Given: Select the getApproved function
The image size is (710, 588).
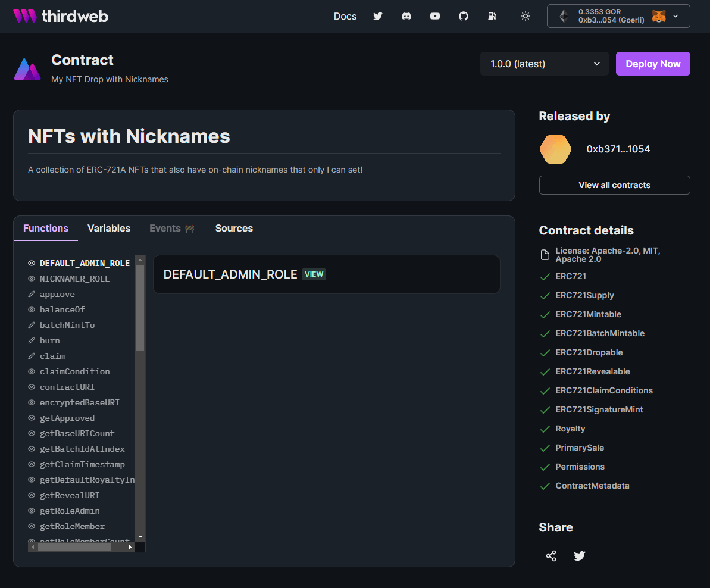Looking at the screenshot, I should click(x=61, y=418).
